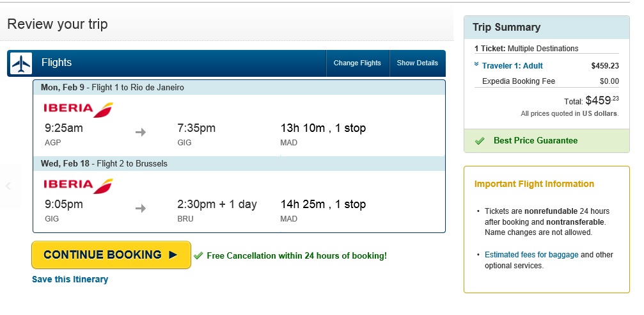Click the Best Price Guarantee banner
The height and width of the screenshot is (315, 644).
click(x=547, y=141)
